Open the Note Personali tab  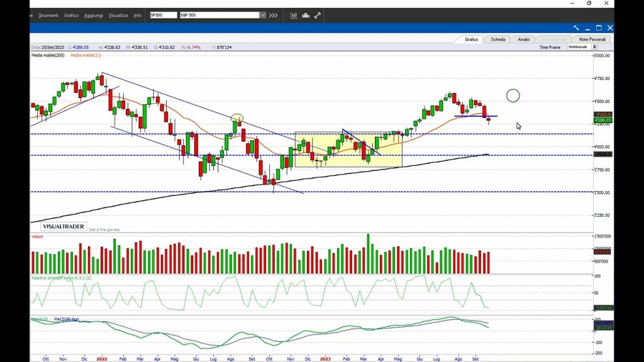[x=592, y=39]
